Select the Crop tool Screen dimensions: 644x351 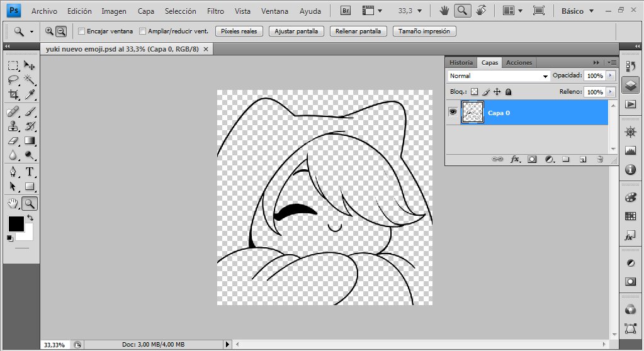click(x=13, y=94)
